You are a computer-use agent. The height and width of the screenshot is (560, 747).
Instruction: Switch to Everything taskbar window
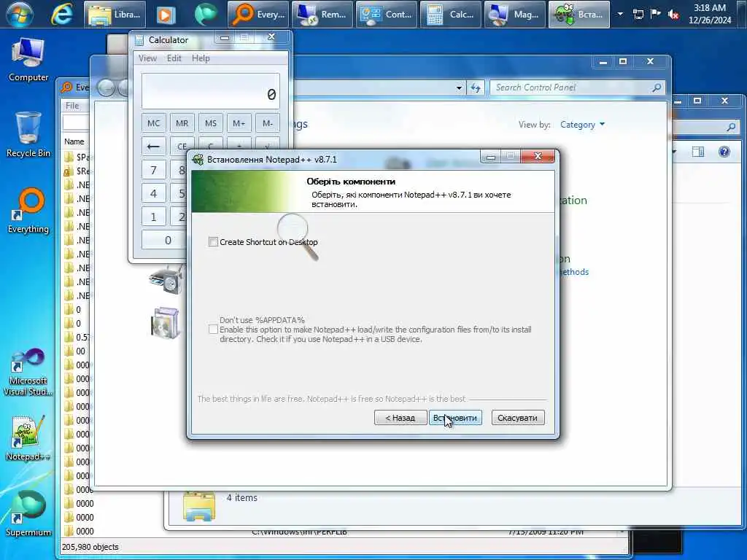pos(258,15)
